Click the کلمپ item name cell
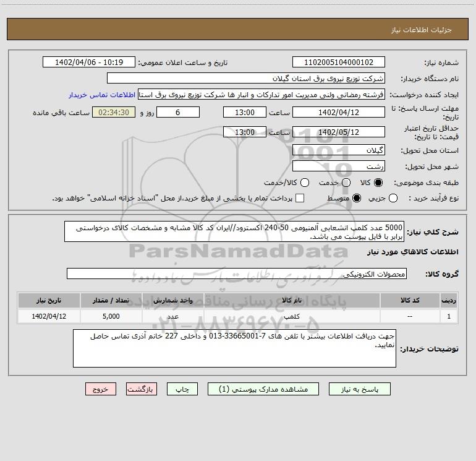The width and height of the screenshot is (476, 461). (x=292, y=316)
